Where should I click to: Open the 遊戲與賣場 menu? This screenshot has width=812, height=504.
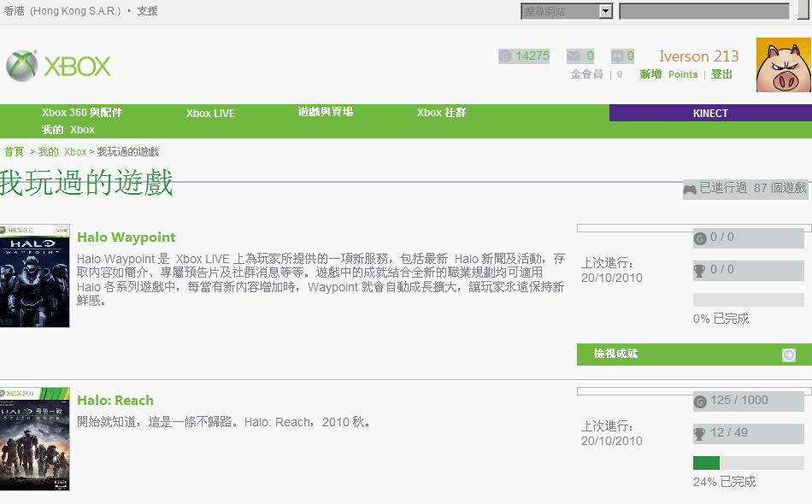click(326, 112)
